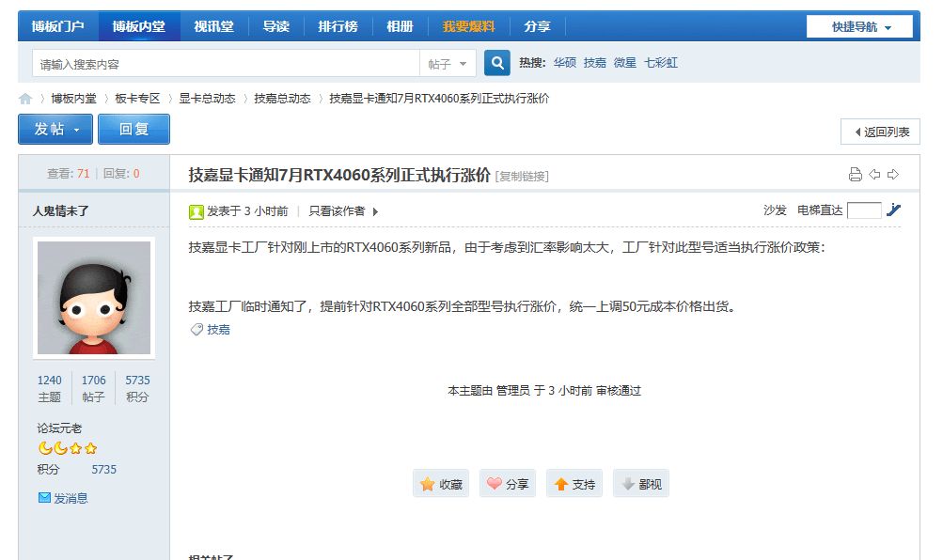Open the 分享 nav tab
This screenshot has height=560, width=943.
[x=537, y=26]
